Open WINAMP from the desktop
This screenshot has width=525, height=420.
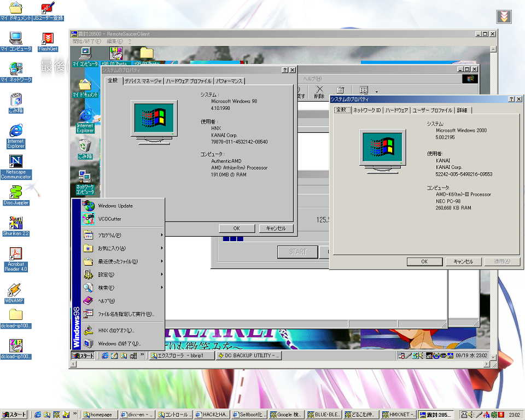tap(14, 290)
